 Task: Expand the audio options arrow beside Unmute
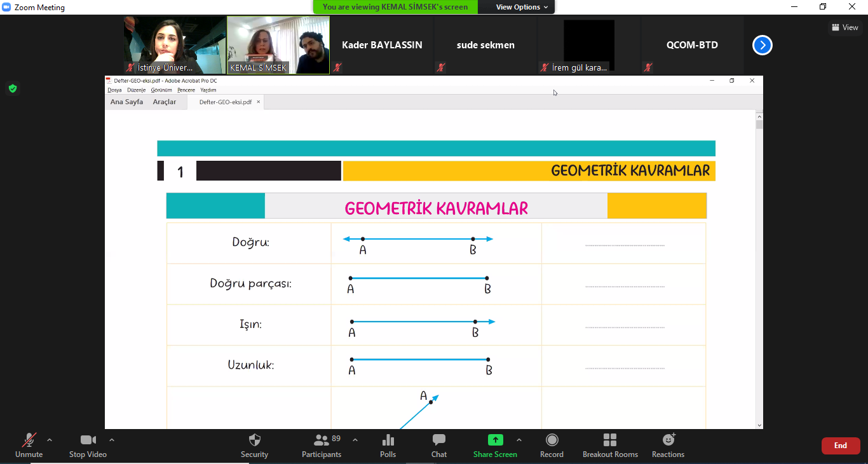(x=50, y=440)
